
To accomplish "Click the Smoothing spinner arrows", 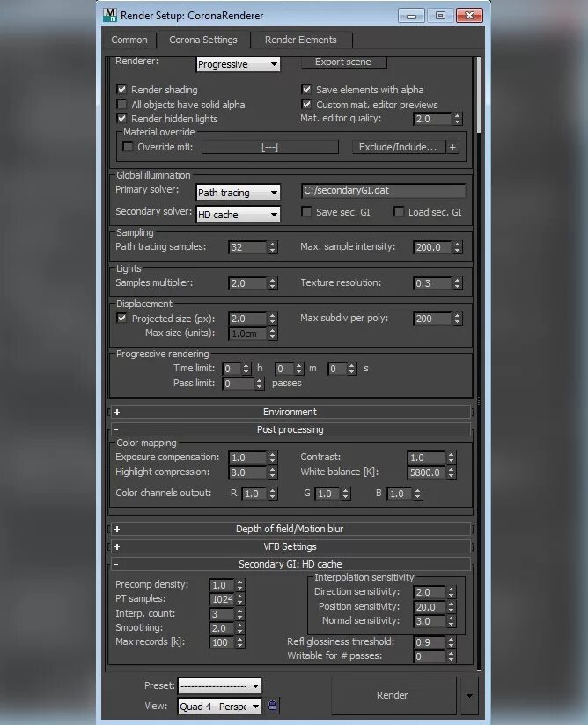I will [239, 628].
